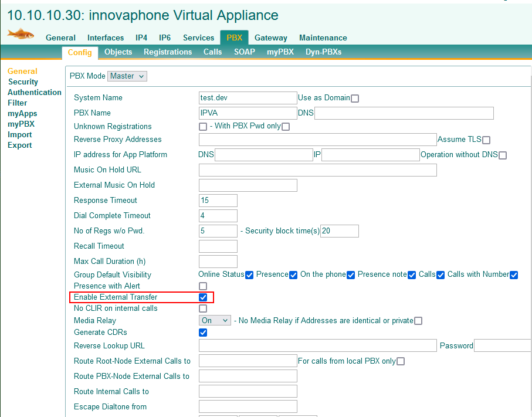Screen dimensions: 532x417
Task: Go to the Registrations sub-tab
Action: [168, 52]
